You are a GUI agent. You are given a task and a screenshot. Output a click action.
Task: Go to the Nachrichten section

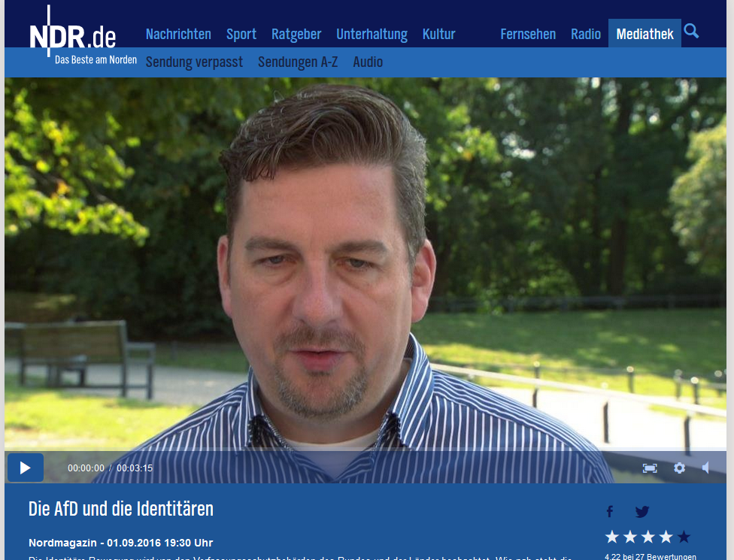pyautogui.click(x=178, y=34)
